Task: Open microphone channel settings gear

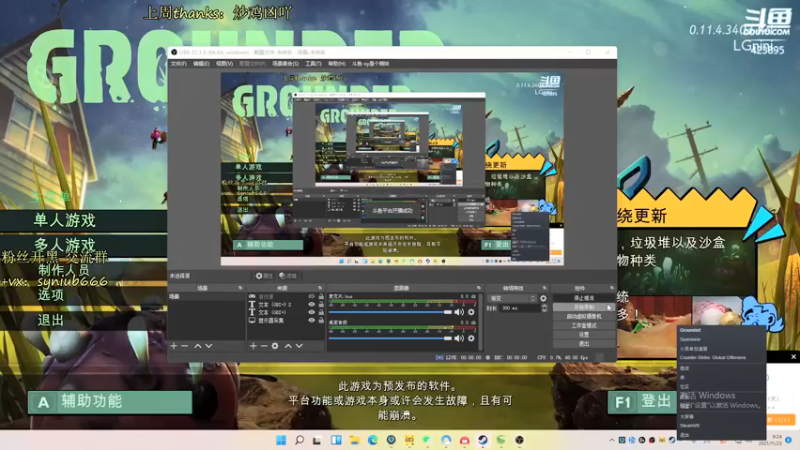Action: [471, 312]
